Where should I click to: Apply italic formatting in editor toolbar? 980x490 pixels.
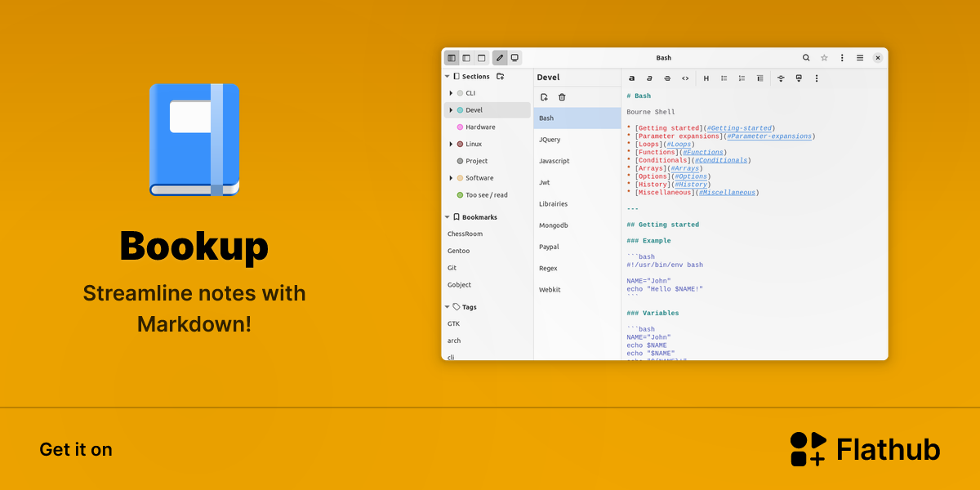coord(649,78)
